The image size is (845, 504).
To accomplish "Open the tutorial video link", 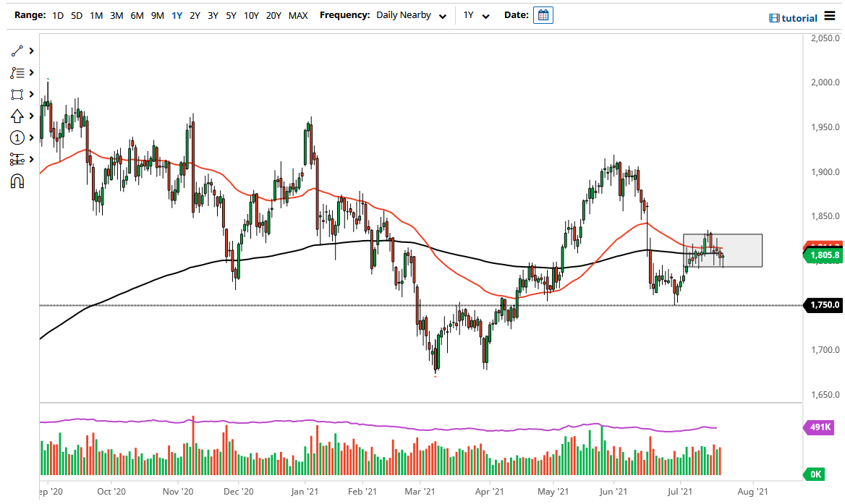I will coord(793,18).
